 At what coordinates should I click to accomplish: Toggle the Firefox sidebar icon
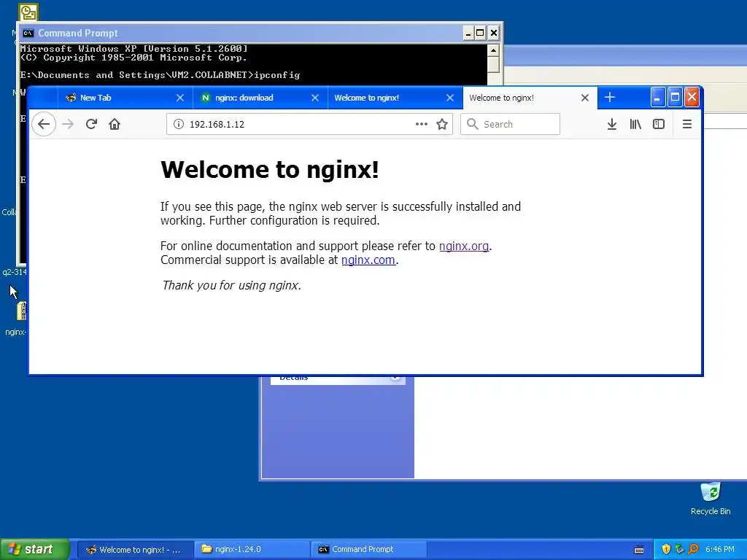pos(659,124)
